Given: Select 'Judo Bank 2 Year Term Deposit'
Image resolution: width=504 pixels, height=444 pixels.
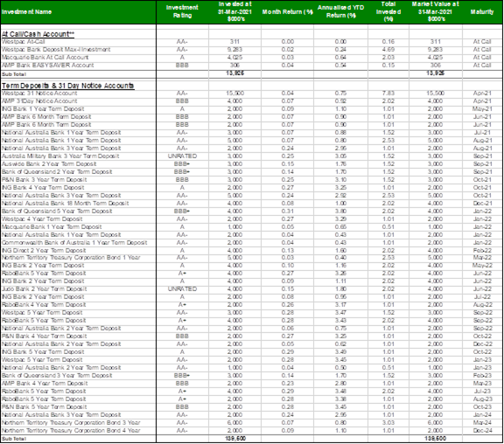Looking at the screenshot, I should [44, 289].
